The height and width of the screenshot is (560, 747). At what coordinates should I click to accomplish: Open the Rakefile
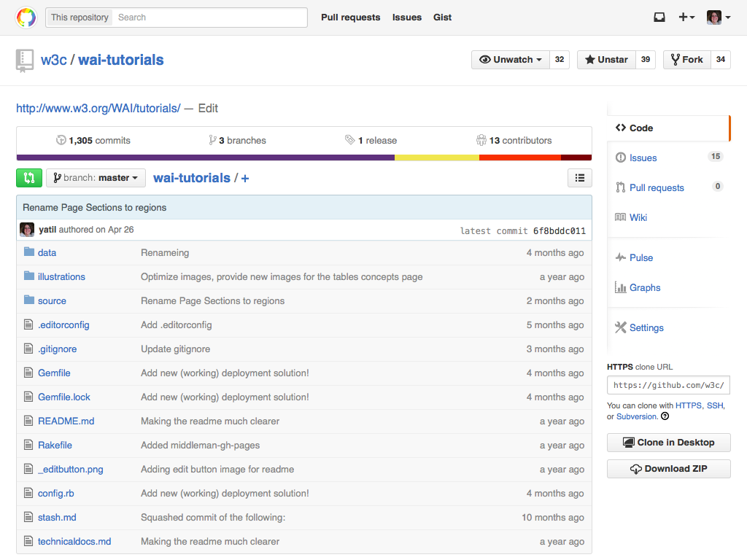click(55, 446)
